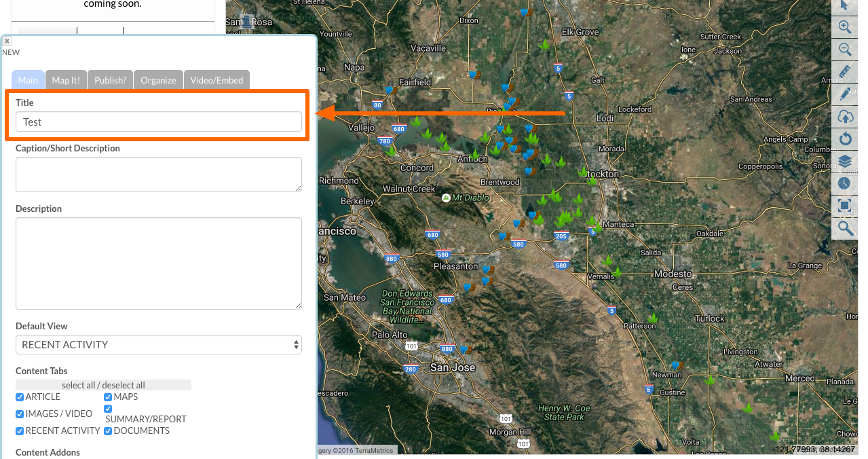Uncheck the ARTICLE content tab checkbox
Image resolution: width=868 pixels, height=459 pixels.
pos(20,397)
